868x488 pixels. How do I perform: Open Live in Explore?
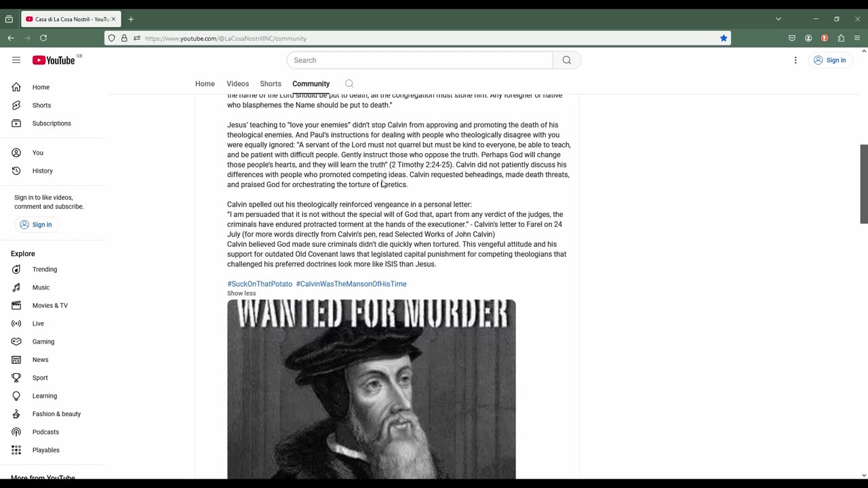pyautogui.click(x=38, y=323)
